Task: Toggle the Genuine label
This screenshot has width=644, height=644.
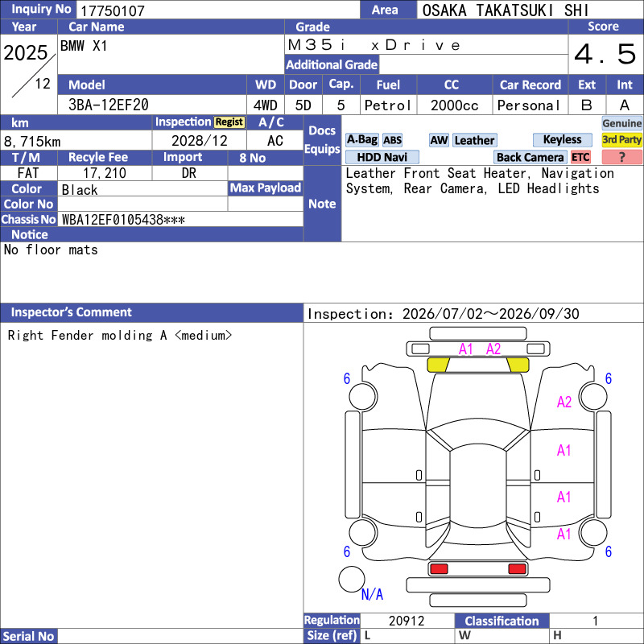Action: [x=621, y=123]
